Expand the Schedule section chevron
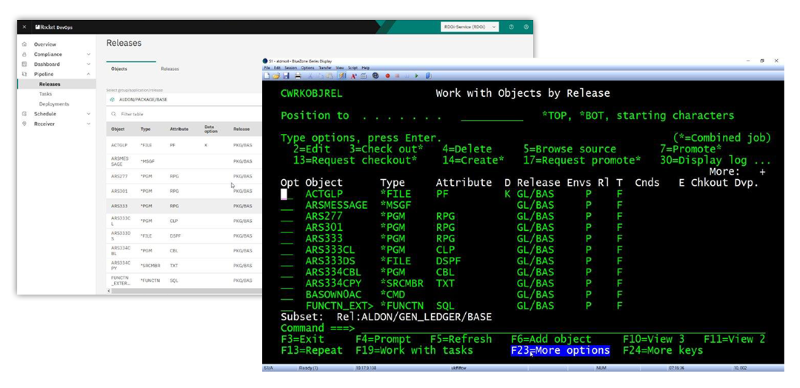Screen dimensions: 800x388 [88, 114]
